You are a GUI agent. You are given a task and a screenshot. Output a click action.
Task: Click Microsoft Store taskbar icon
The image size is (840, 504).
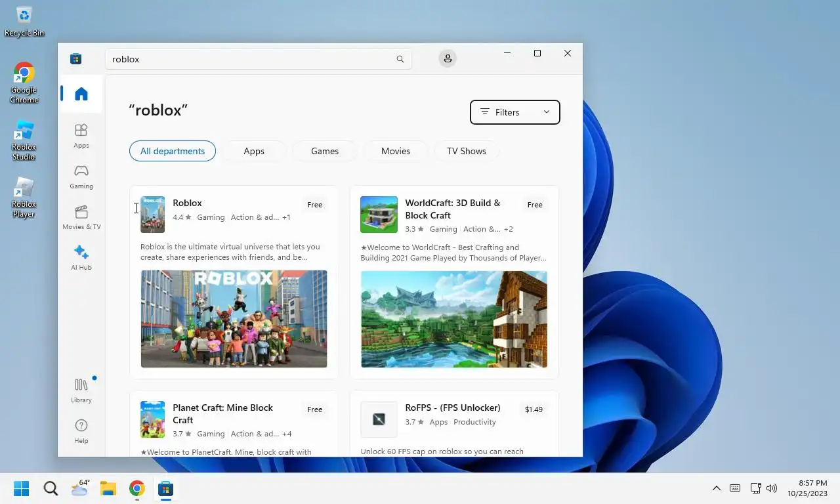[165, 488]
